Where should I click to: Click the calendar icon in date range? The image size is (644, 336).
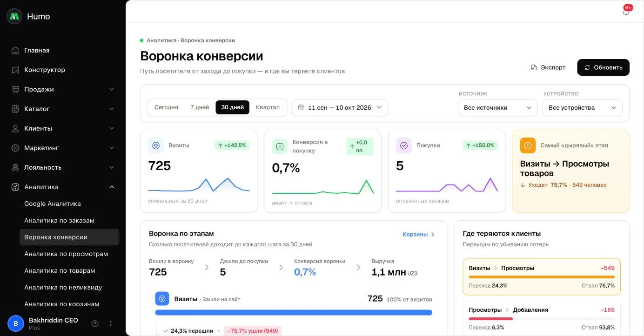pos(301,107)
